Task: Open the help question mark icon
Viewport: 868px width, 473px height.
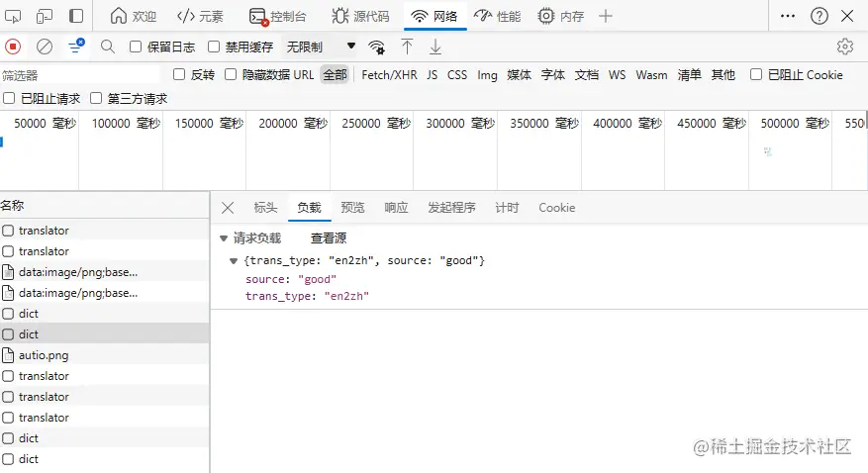Action: (x=820, y=16)
